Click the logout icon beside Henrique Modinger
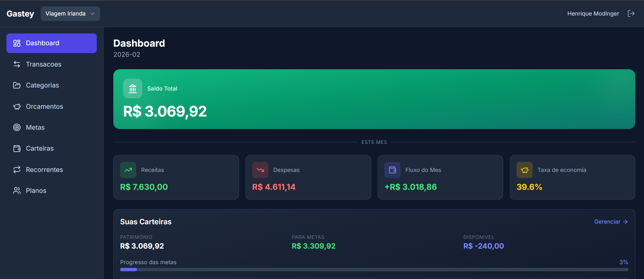The width and height of the screenshot is (644, 279). (x=631, y=14)
